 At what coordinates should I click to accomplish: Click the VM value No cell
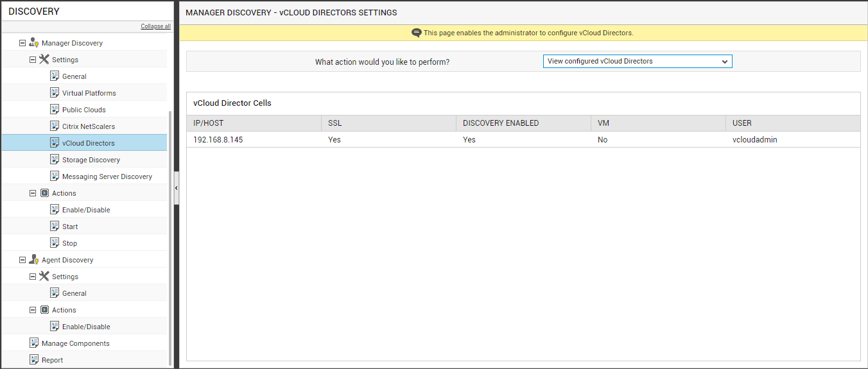[658, 139]
